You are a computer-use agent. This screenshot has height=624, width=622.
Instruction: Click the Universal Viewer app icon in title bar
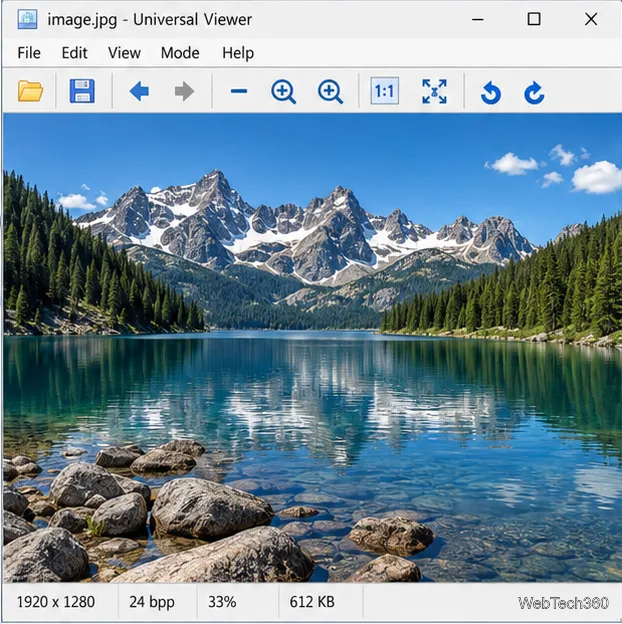point(27,19)
